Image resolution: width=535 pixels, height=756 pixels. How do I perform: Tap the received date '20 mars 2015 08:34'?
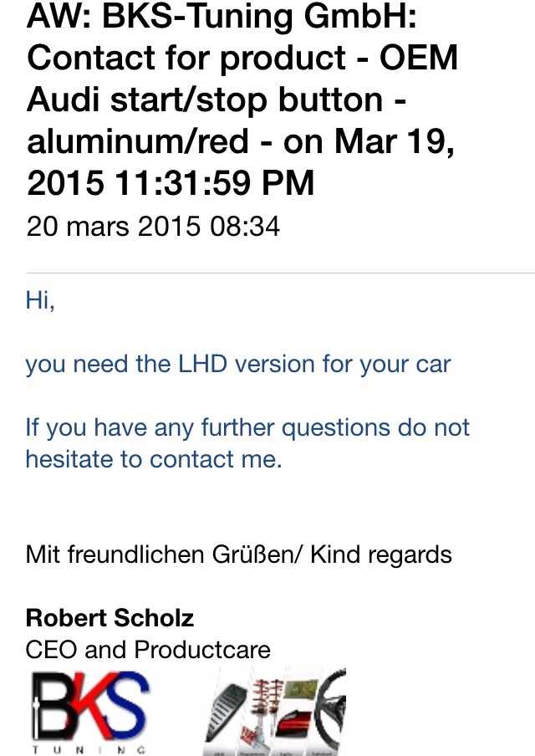click(153, 226)
